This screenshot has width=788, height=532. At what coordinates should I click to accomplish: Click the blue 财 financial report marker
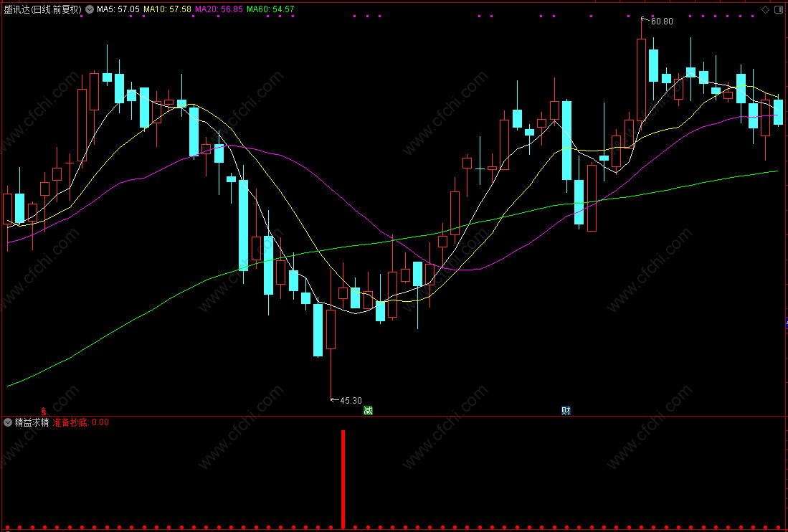click(566, 411)
